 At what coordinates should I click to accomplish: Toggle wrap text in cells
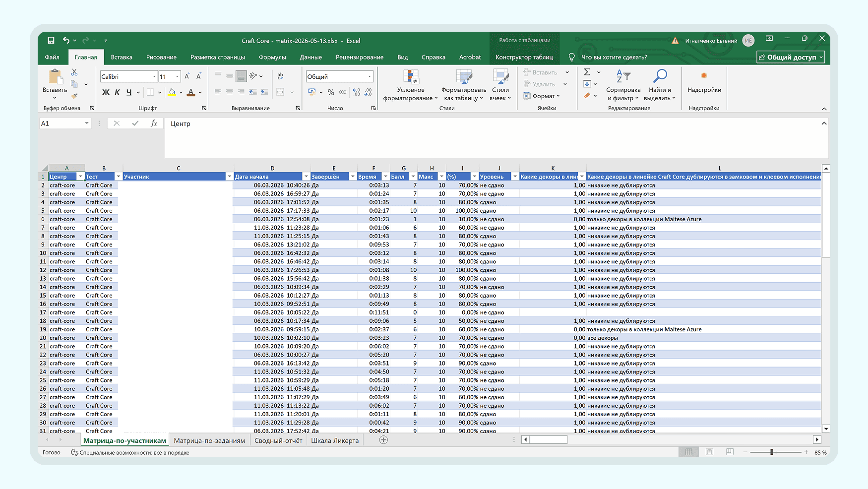click(280, 76)
